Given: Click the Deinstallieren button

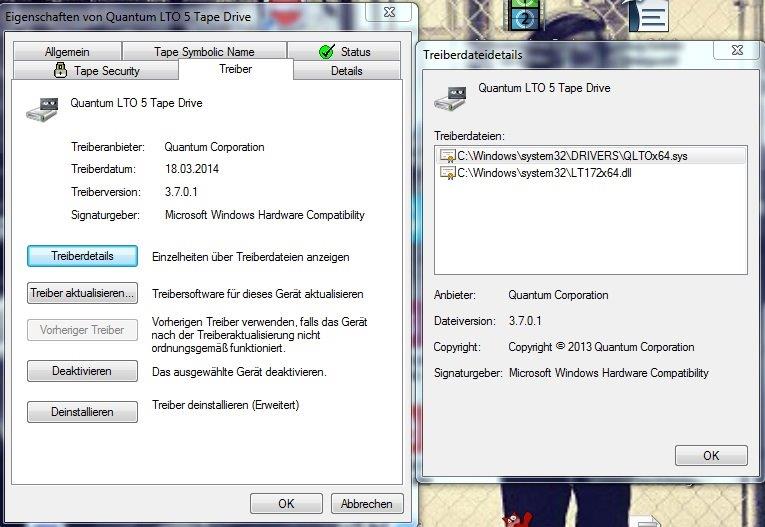Looking at the screenshot, I should tap(82, 412).
